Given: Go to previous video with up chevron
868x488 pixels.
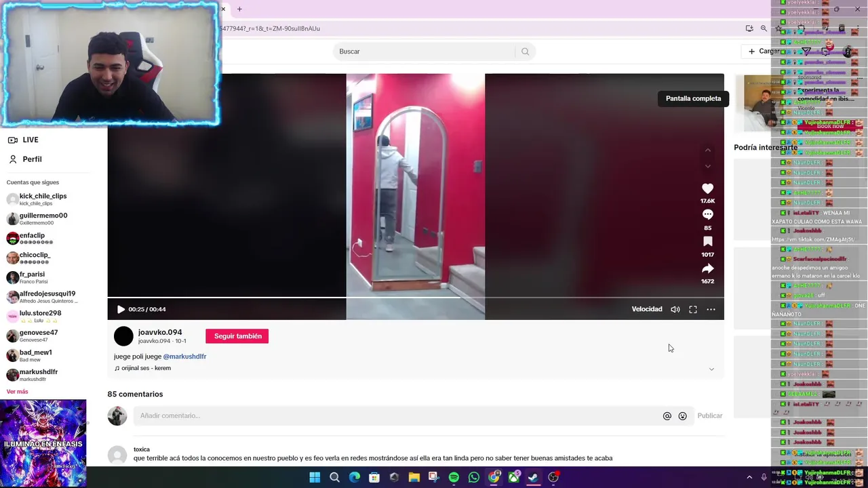Looking at the screenshot, I should [708, 150].
